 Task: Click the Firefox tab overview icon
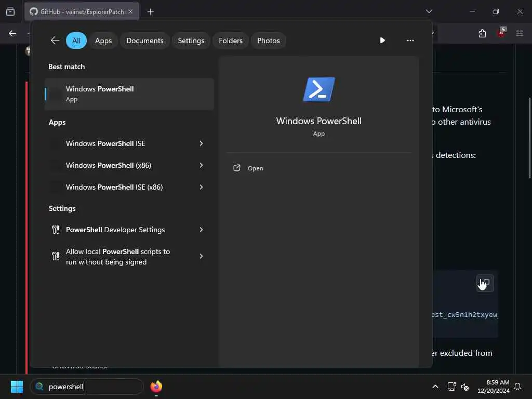pos(10,11)
